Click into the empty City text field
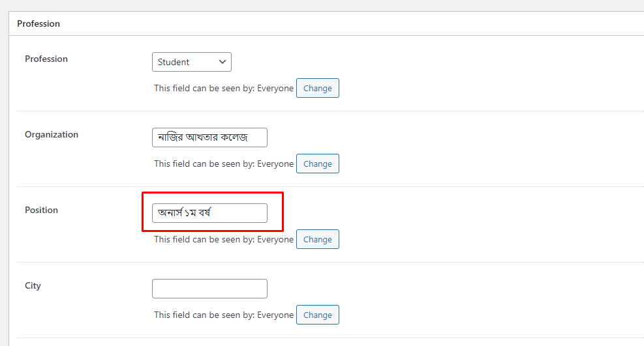Viewport: 644px width, 346px height. point(209,289)
